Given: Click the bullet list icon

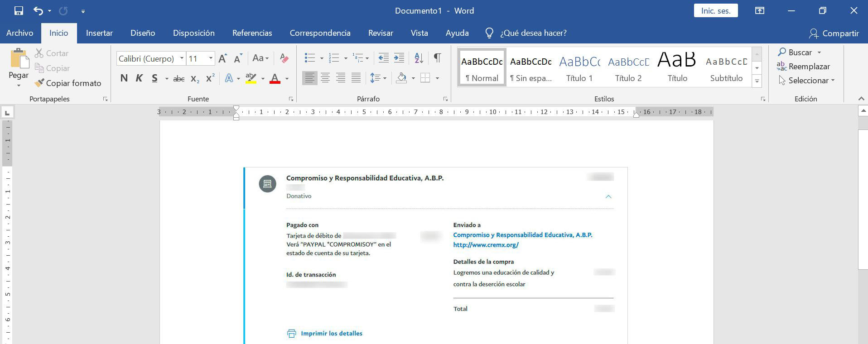Looking at the screenshot, I should (310, 58).
